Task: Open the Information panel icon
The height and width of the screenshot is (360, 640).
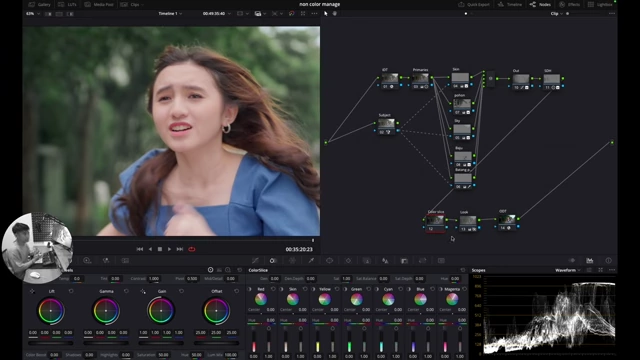Action: pos(609,260)
